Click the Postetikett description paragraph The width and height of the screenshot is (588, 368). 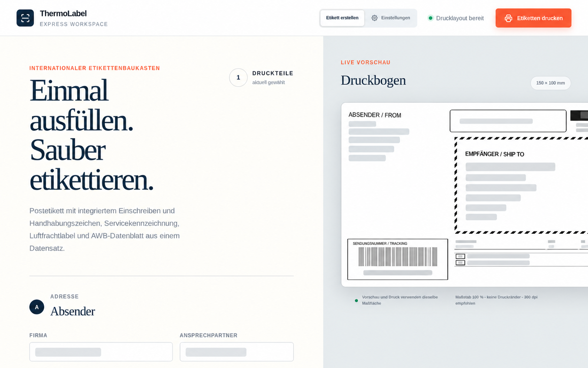(x=105, y=229)
